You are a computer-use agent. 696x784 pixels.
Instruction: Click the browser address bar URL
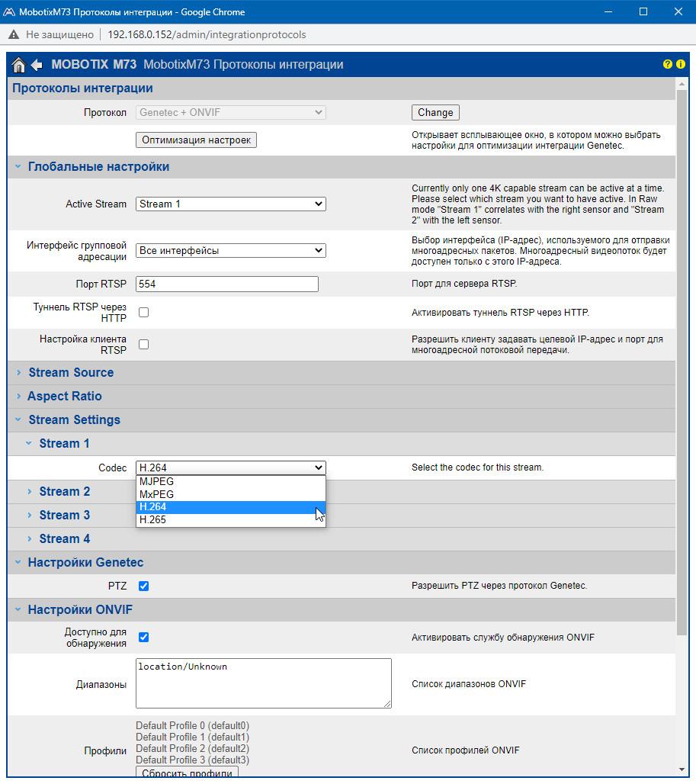click(x=207, y=34)
